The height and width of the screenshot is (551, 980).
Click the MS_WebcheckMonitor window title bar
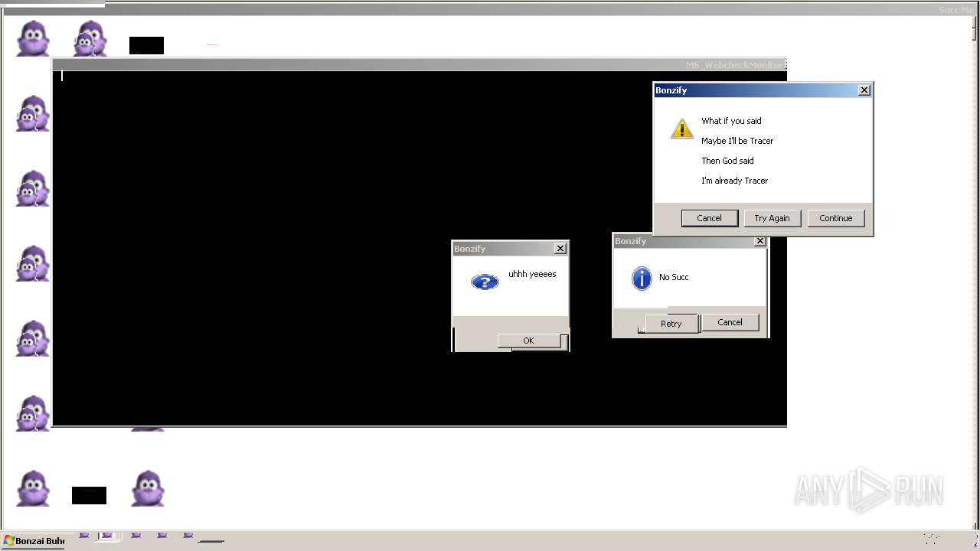(x=420, y=65)
